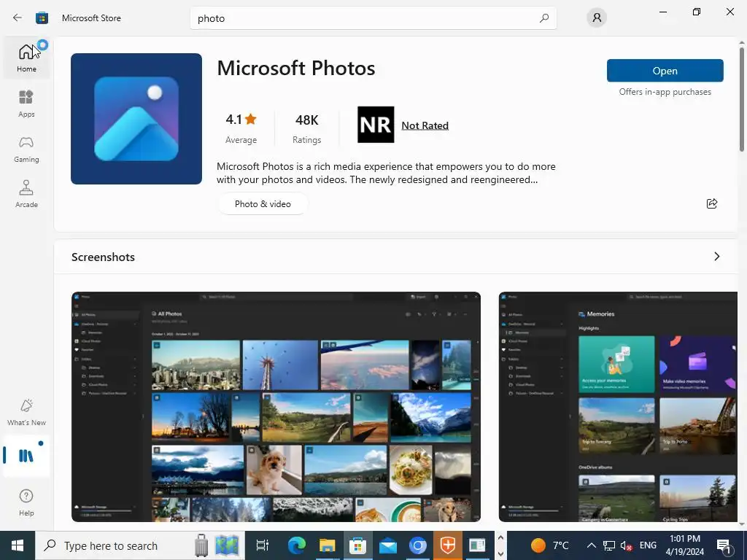Open Microsoft Edge from the taskbar
The image size is (747, 560).
pos(297,545)
